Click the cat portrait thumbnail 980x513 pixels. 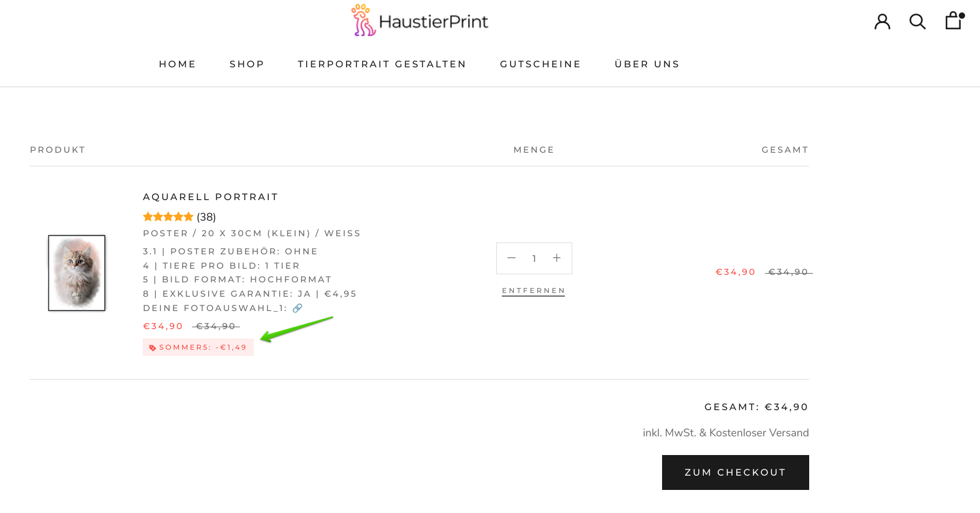77,273
